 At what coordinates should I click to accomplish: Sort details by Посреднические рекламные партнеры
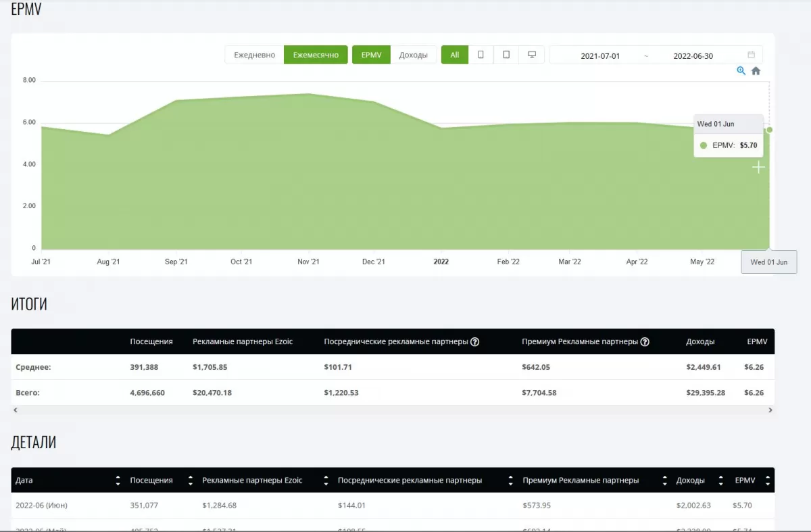511,481
